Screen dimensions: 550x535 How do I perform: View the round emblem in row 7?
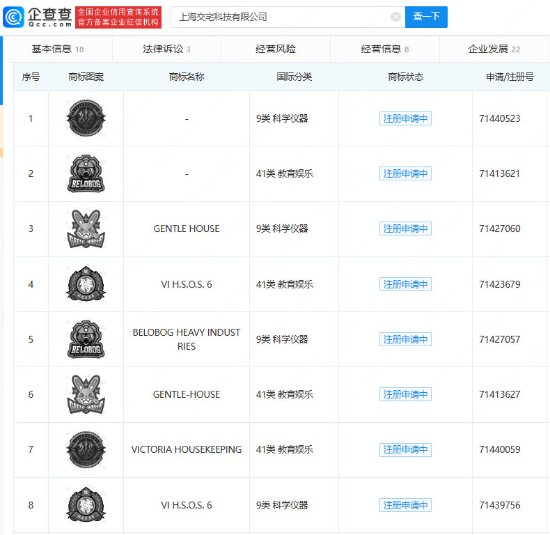[x=86, y=449]
